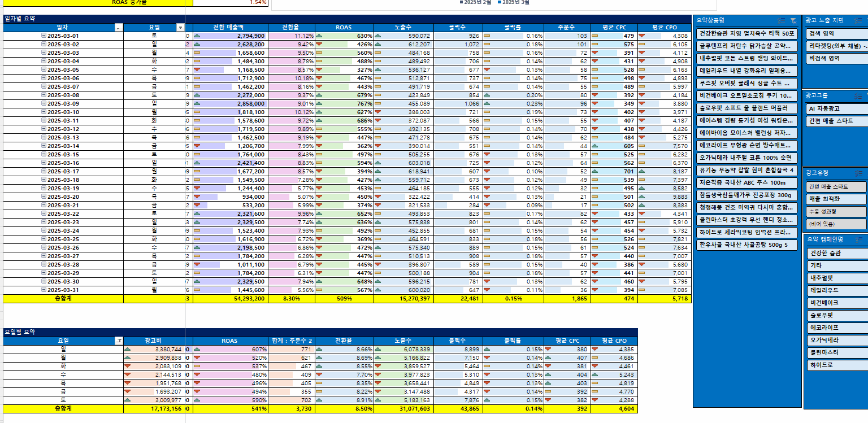
Task: Select the 에어스텝 경량 통기성 여성 product item
Action: tap(747, 120)
